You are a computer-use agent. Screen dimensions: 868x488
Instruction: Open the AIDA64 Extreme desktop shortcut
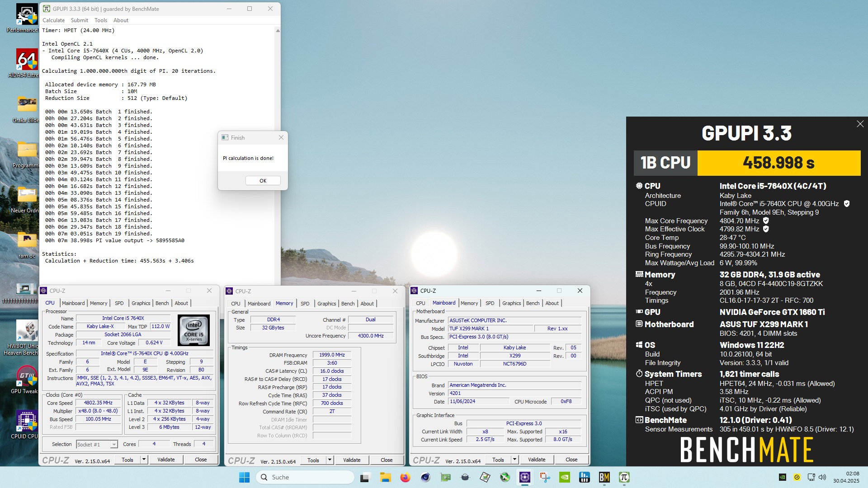(26, 63)
